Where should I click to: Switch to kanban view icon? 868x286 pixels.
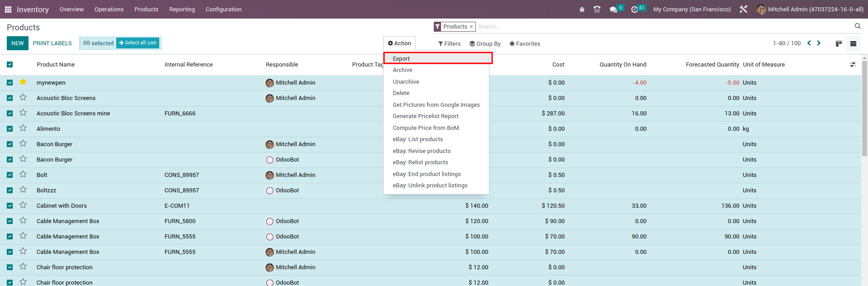tap(839, 43)
